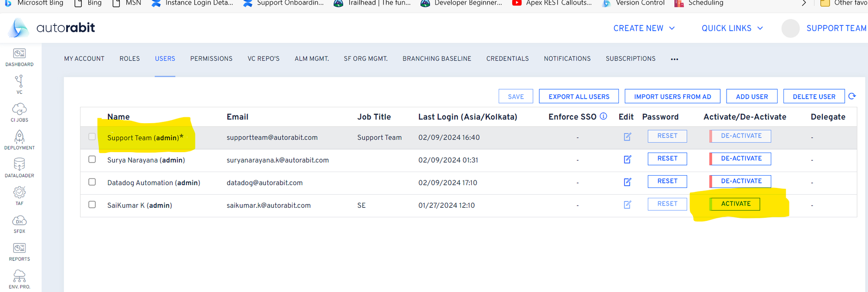
Task: Tick the Datadog Automation checkbox
Action: pos(92,182)
